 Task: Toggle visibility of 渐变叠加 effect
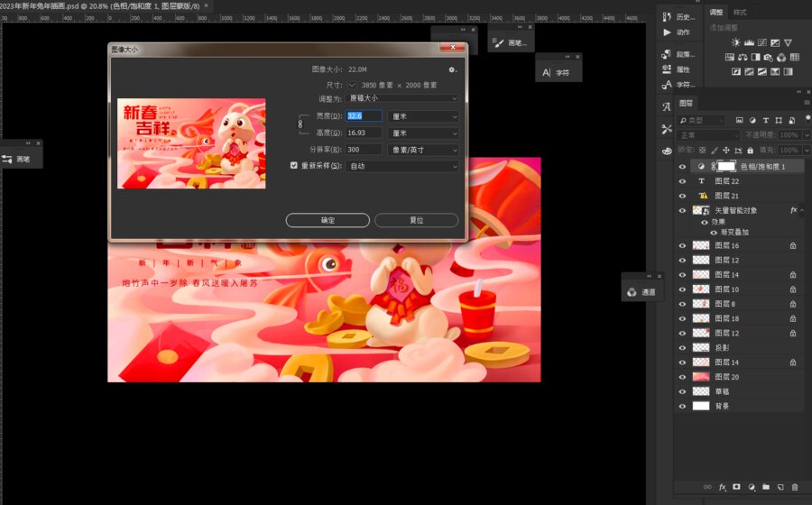[x=714, y=233]
